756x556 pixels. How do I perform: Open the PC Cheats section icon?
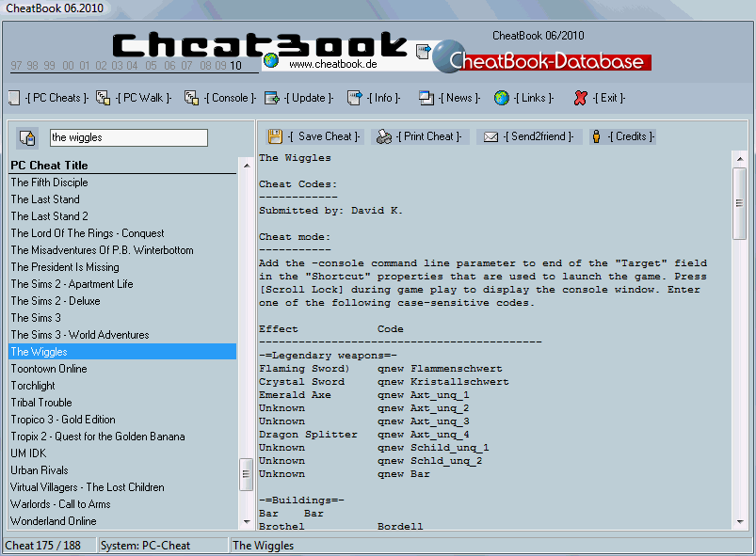tap(14, 98)
